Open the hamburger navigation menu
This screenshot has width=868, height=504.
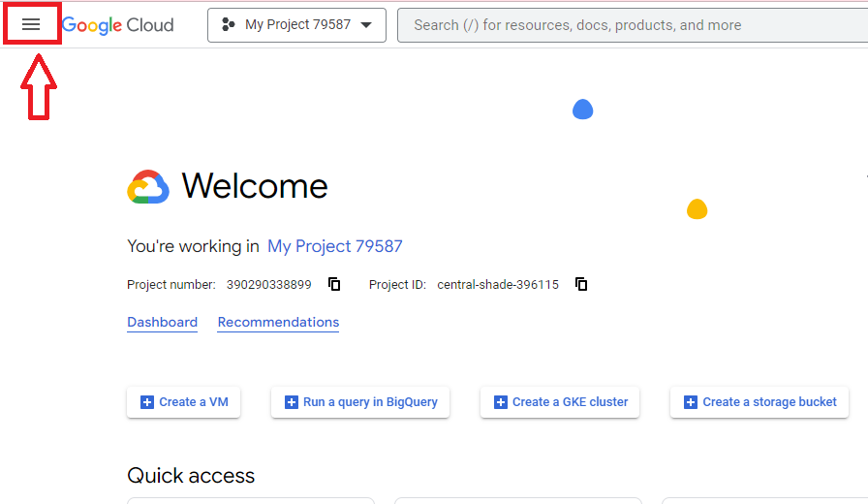pos(31,24)
